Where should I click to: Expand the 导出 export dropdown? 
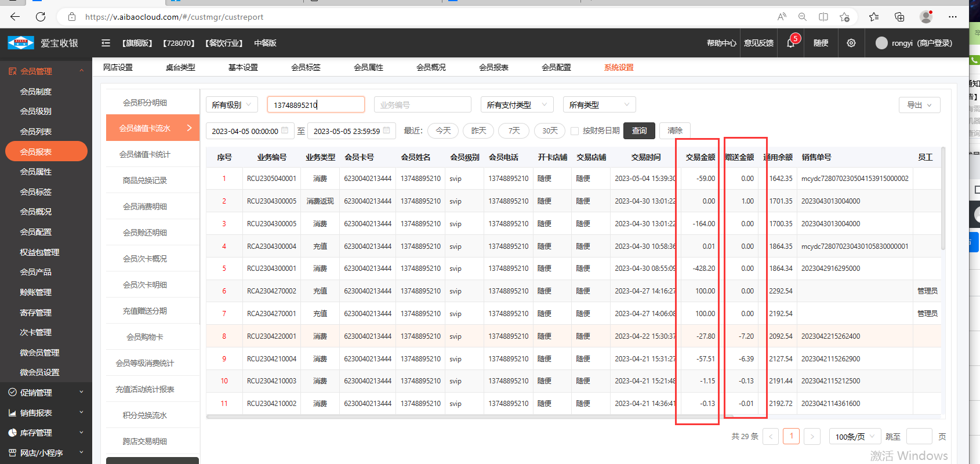(919, 105)
